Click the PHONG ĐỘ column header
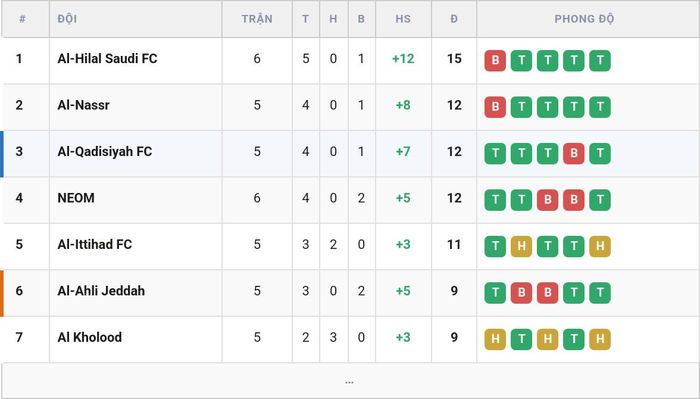Image resolution: width=700 pixels, height=399 pixels. point(584,19)
